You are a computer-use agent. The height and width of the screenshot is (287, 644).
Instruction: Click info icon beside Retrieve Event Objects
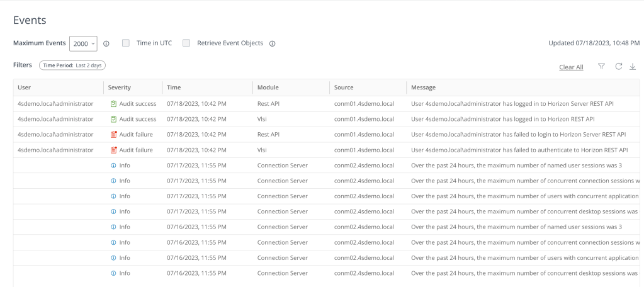click(272, 43)
